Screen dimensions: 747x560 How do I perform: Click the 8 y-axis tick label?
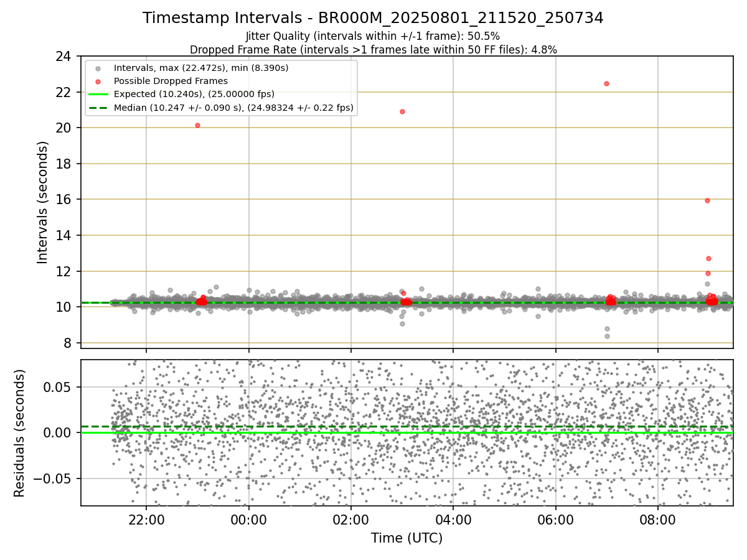[67, 343]
